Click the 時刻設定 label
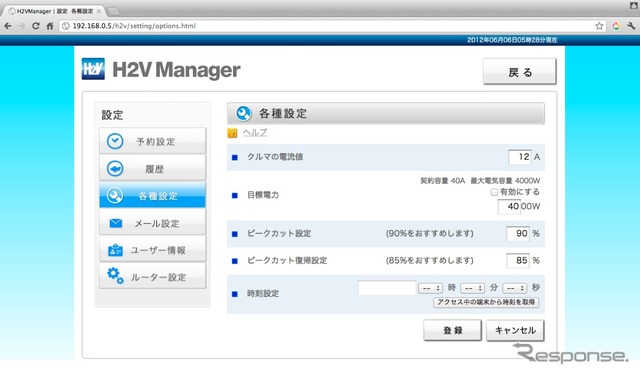Screen dimensions: 640x375 263,293
